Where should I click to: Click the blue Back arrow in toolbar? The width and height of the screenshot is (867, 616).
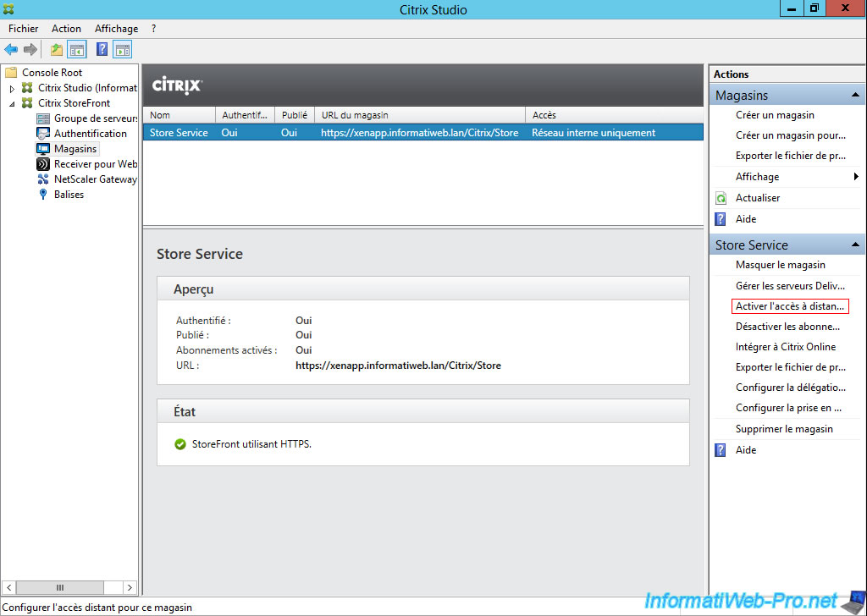point(11,49)
